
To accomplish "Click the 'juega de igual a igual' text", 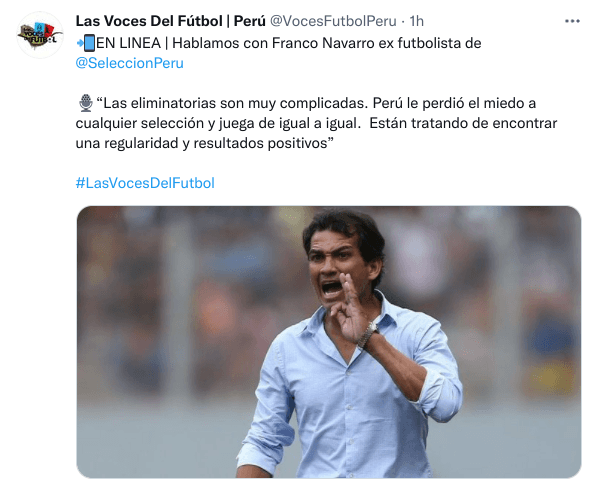I will (x=289, y=123).
